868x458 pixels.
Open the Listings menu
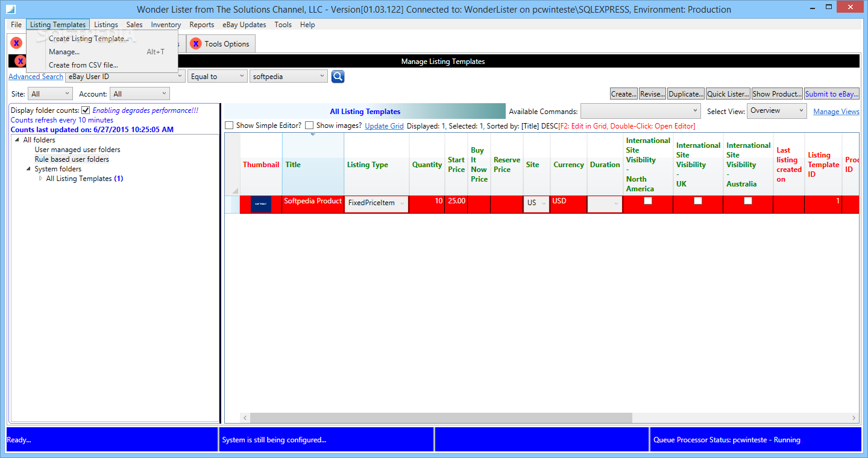click(106, 25)
